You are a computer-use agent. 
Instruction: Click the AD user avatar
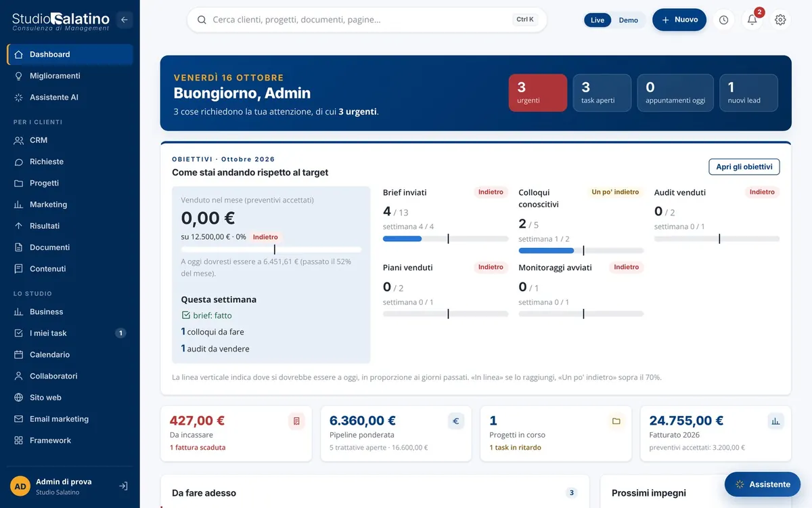pyautogui.click(x=20, y=486)
